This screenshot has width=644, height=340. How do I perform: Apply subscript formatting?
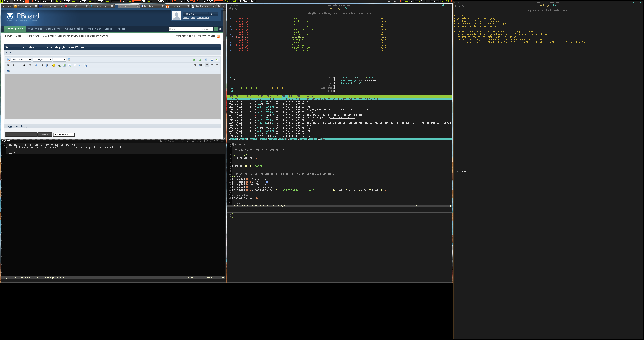coord(30,65)
